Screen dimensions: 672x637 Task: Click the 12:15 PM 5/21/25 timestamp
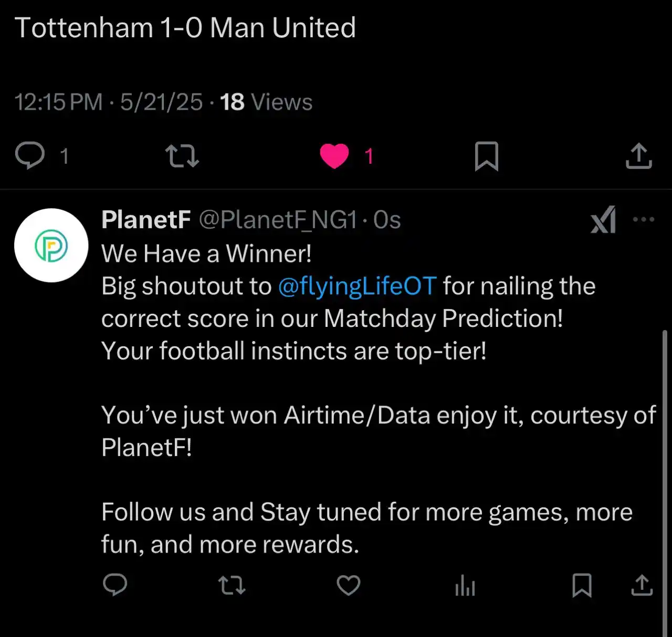[x=108, y=102]
